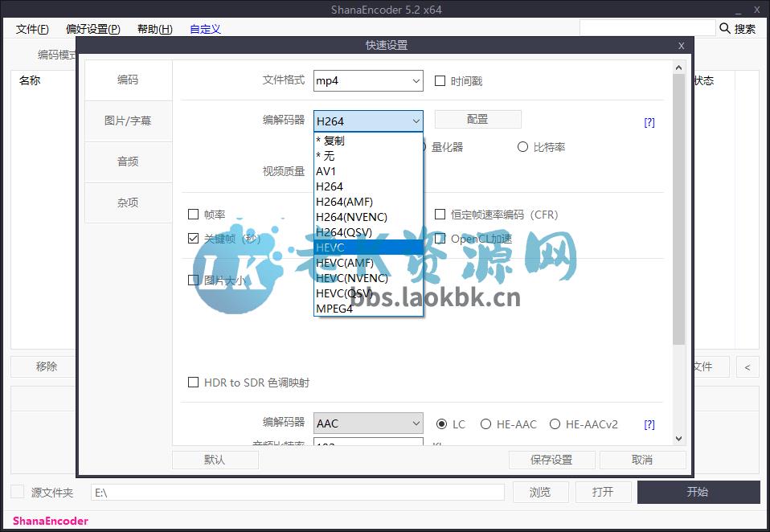The width and height of the screenshot is (770, 532).
Task: Select AV1 in the codec list
Action: [x=368, y=171]
